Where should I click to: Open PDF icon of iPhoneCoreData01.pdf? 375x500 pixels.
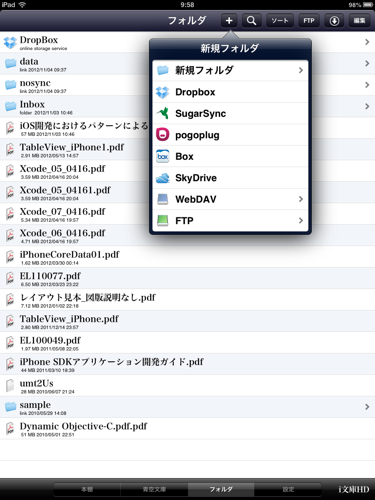(10, 257)
